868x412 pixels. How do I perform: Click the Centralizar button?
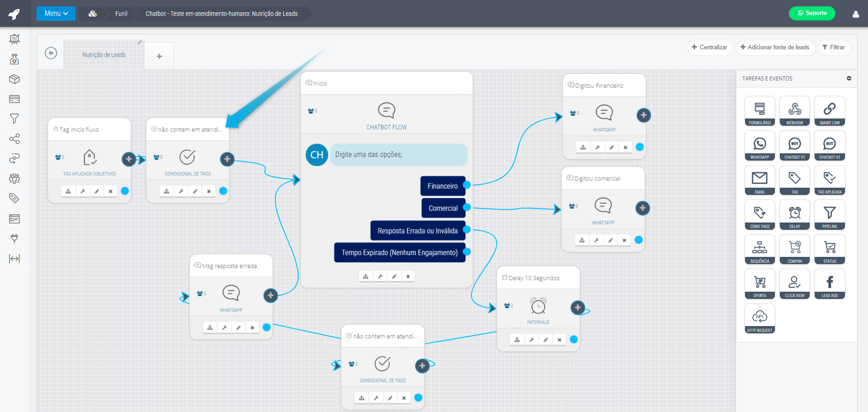709,47
